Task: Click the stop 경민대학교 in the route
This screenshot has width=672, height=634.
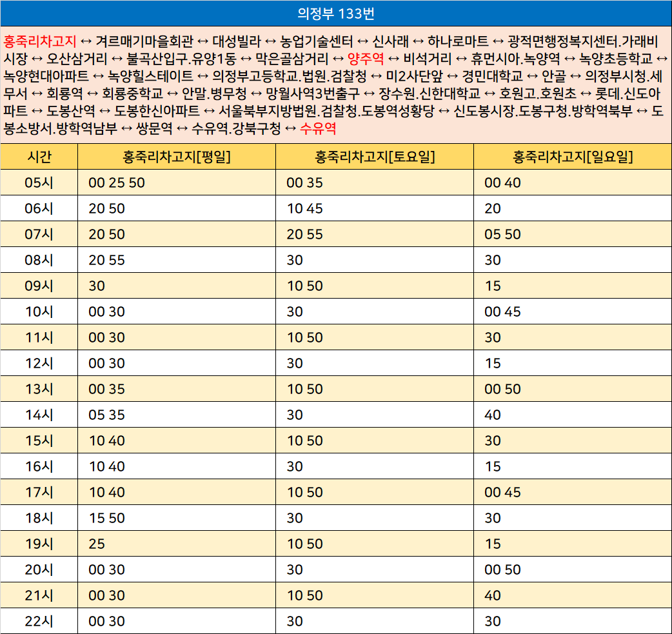Action: [x=492, y=76]
